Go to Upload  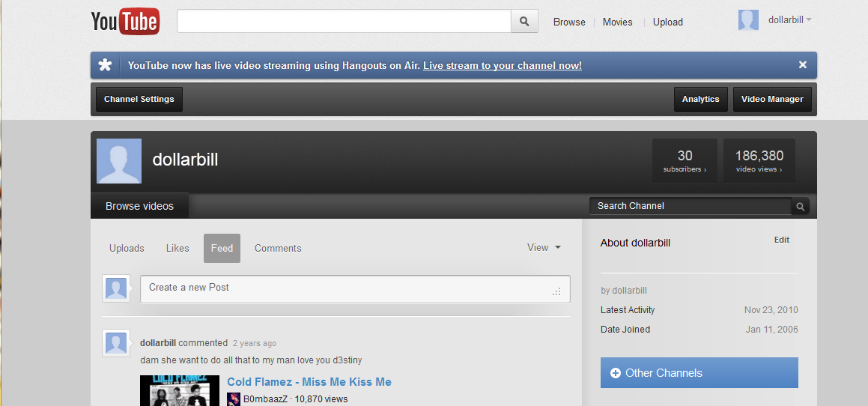pyautogui.click(x=667, y=22)
